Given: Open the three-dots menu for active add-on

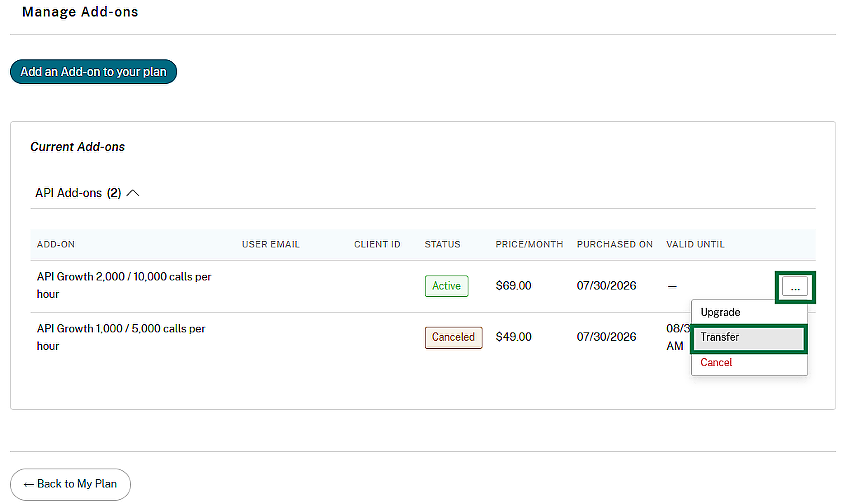Looking at the screenshot, I should point(795,287).
